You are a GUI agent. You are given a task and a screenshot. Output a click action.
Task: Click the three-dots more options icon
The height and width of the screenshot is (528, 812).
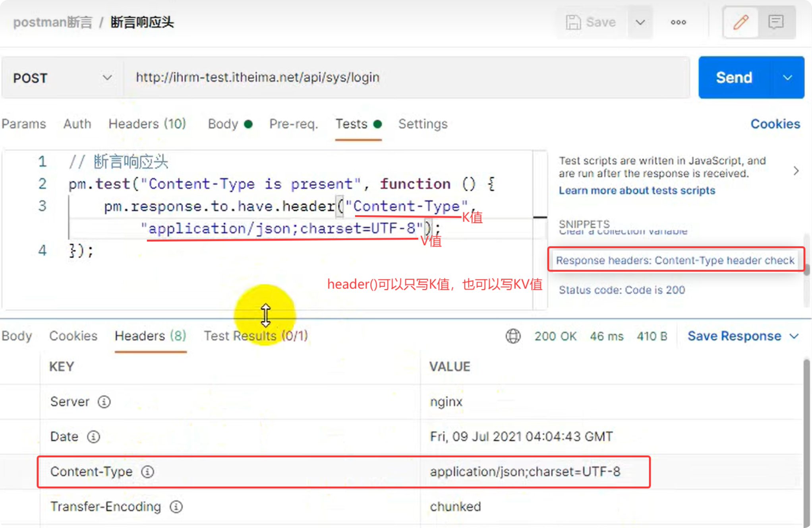click(678, 22)
